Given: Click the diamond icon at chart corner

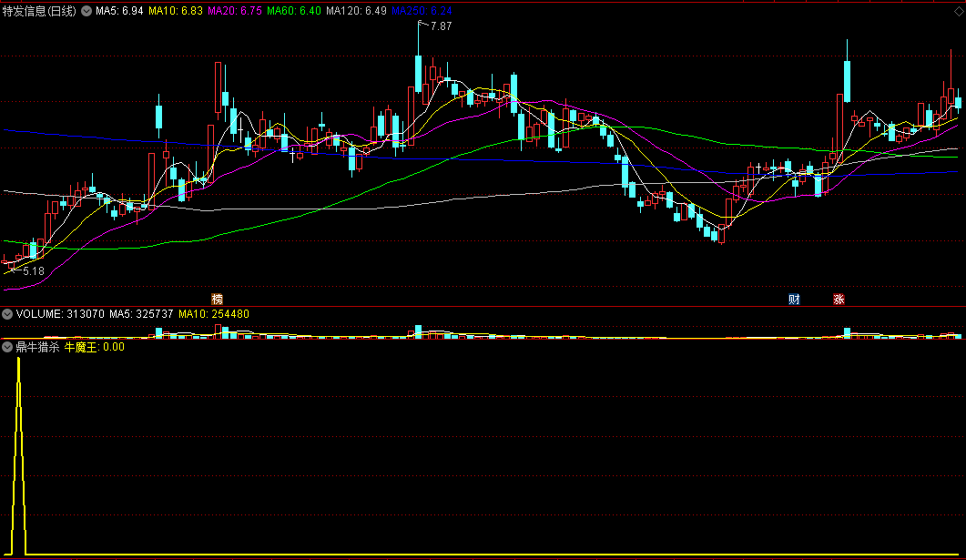Looking at the screenshot, I should point(959,11).
